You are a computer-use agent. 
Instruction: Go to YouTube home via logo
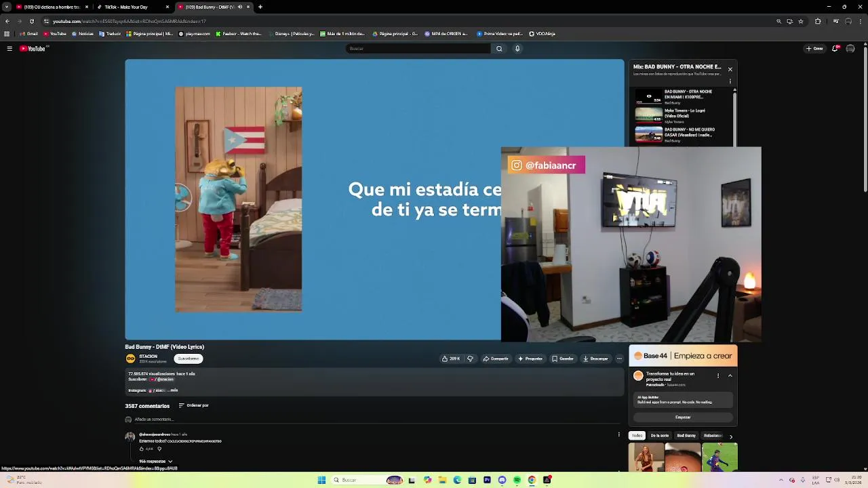point(33,48)
